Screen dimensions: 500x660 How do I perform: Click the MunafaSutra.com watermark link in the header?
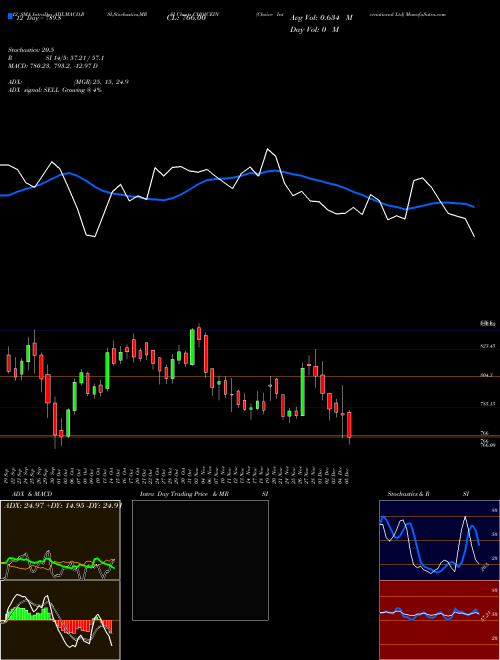(x=426, y=14)
